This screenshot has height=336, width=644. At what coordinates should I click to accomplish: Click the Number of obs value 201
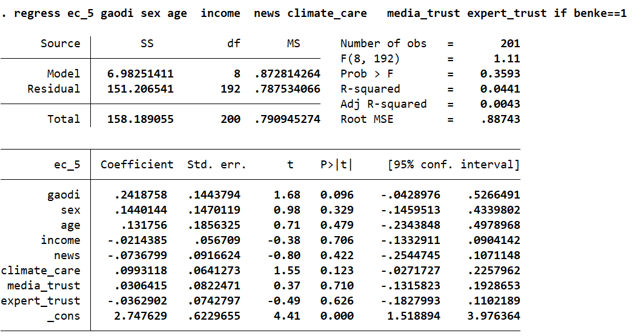(x=510, y=44)
